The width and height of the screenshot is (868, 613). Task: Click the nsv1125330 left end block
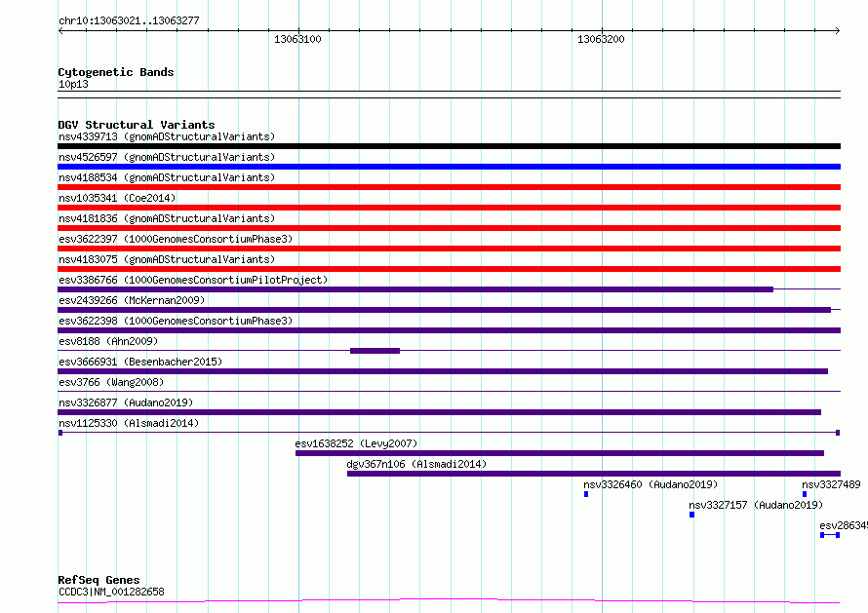[x=60, y=433]
